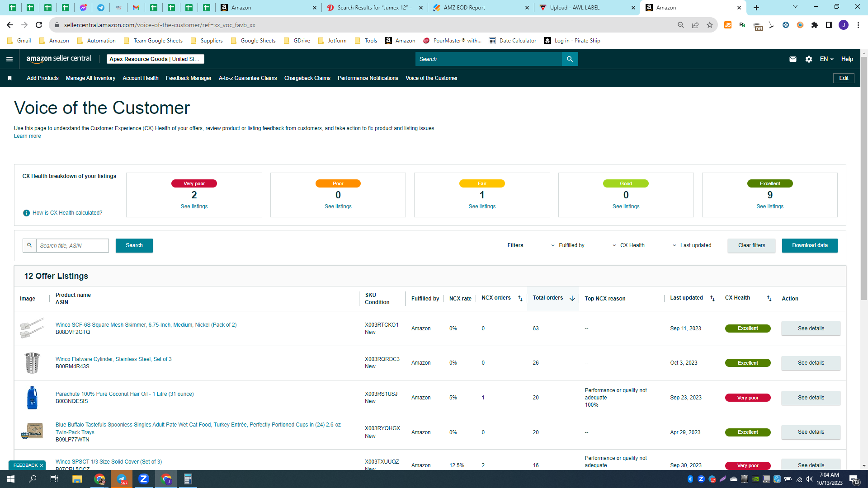868x488 pixels.
Task: Open Windows taskbar search
Action: pyautogui.click(x=33, y=479)
